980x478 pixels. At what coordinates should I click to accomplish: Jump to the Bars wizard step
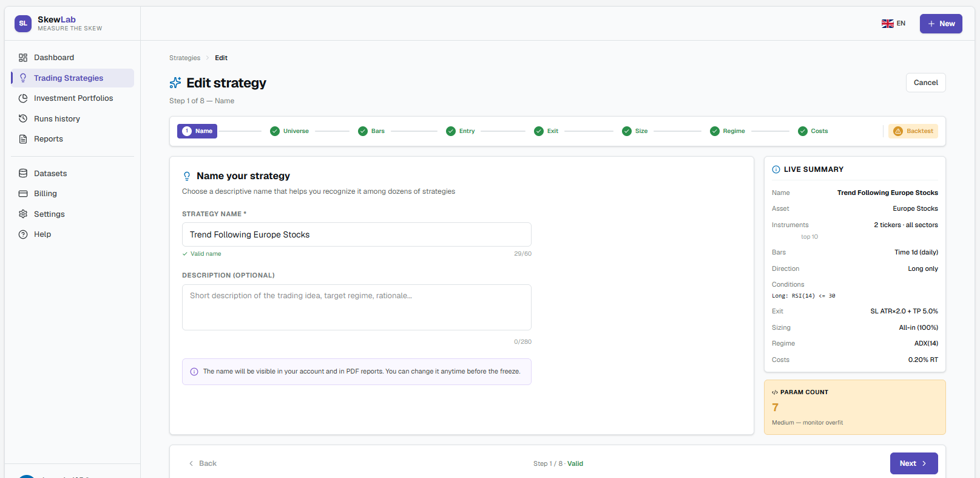pos(371,131)
